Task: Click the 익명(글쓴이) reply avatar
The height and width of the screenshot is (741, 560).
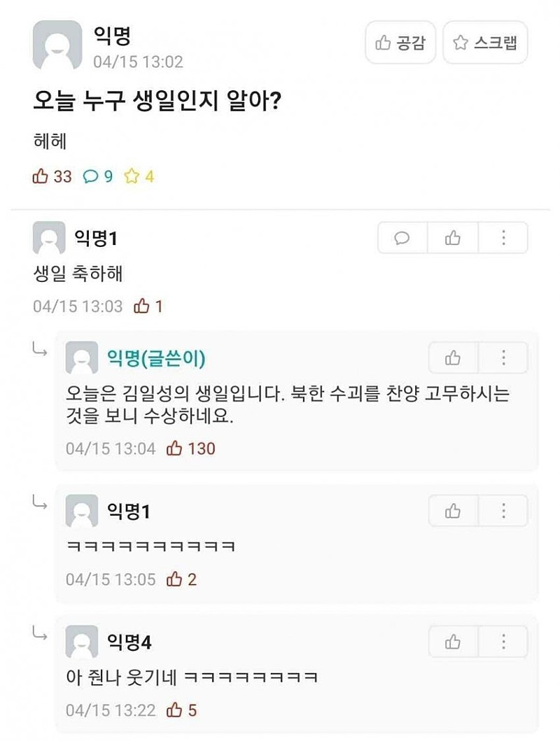Action: point(82,358)
